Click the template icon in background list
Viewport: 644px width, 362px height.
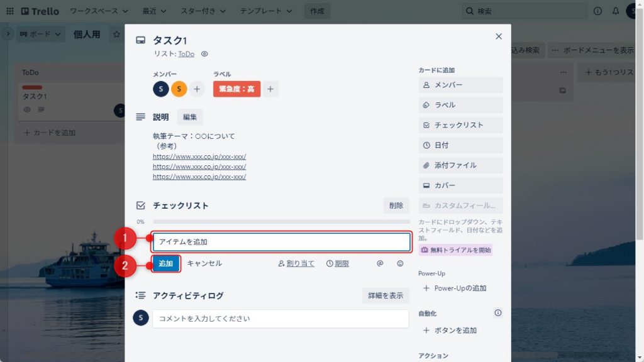pos(562,90)
